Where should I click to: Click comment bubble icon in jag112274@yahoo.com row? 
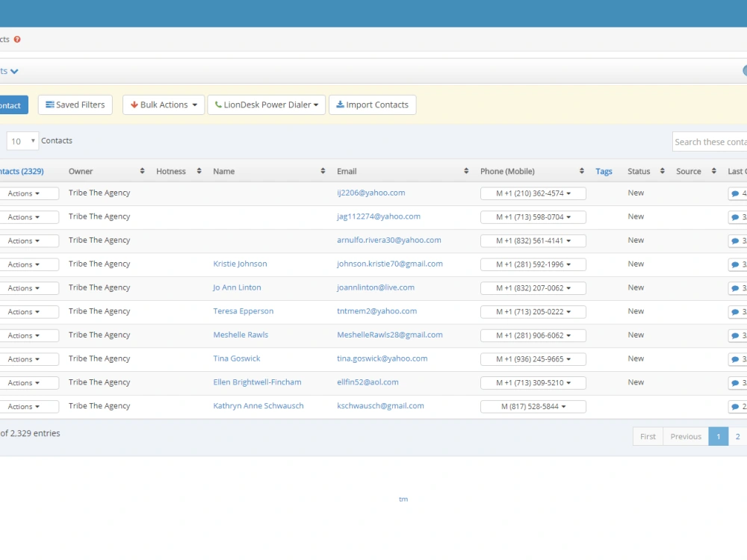point(735,217)
